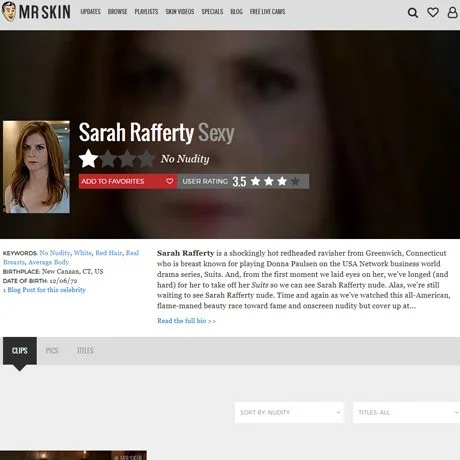Open the partially visible clip thumbnail
This screenshot has height=460, width=460.
pyautogui.click(x=73, y=455)
